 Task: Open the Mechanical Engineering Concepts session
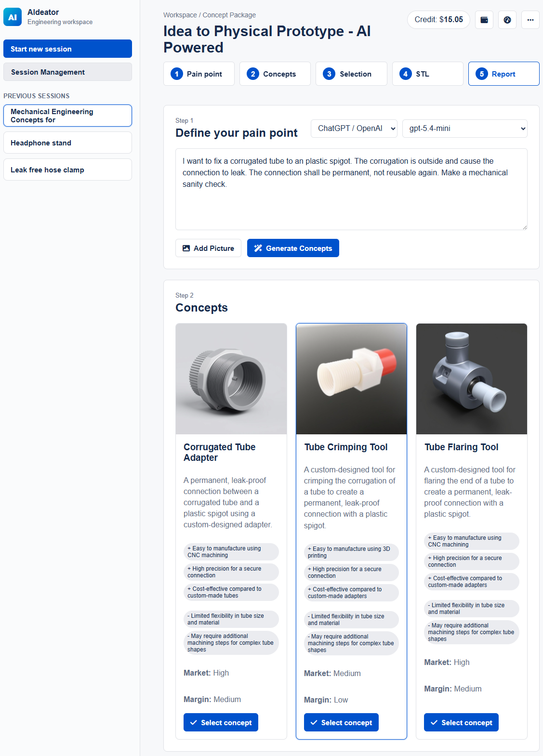(67, 116)
